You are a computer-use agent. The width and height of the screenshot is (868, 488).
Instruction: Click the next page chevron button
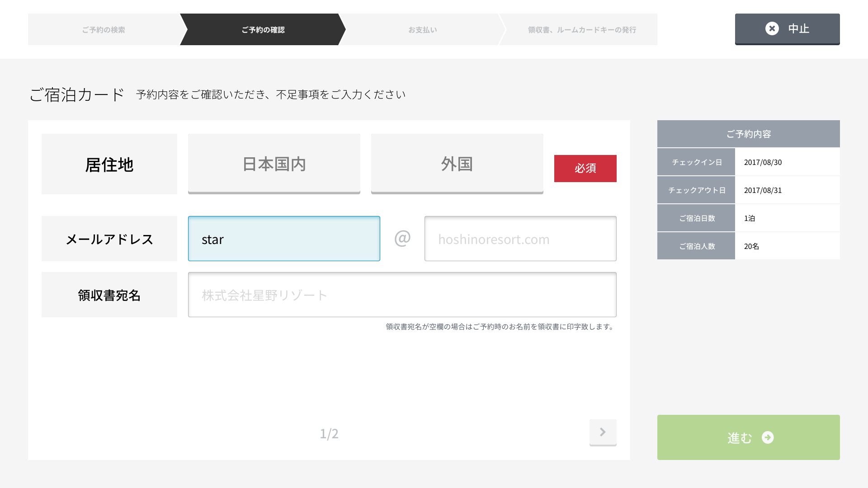point(603,432)
